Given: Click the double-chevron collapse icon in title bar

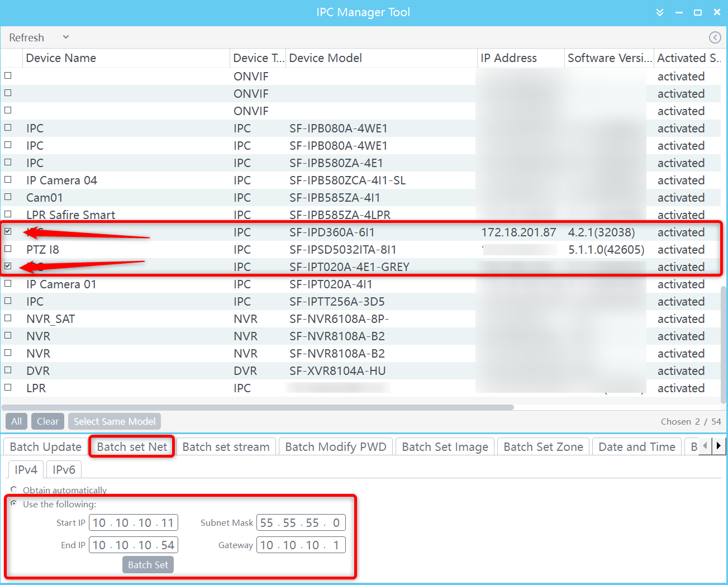Looking at the screenshot, I should pos(660,12).
